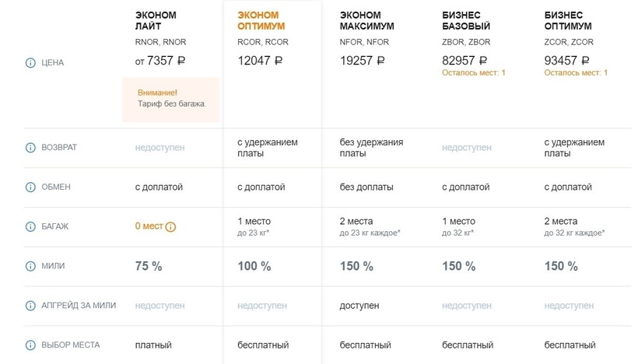The image size is (638, 364).
Task: Click the info icon next to МИЛИ
Action: tap(31, 267)
